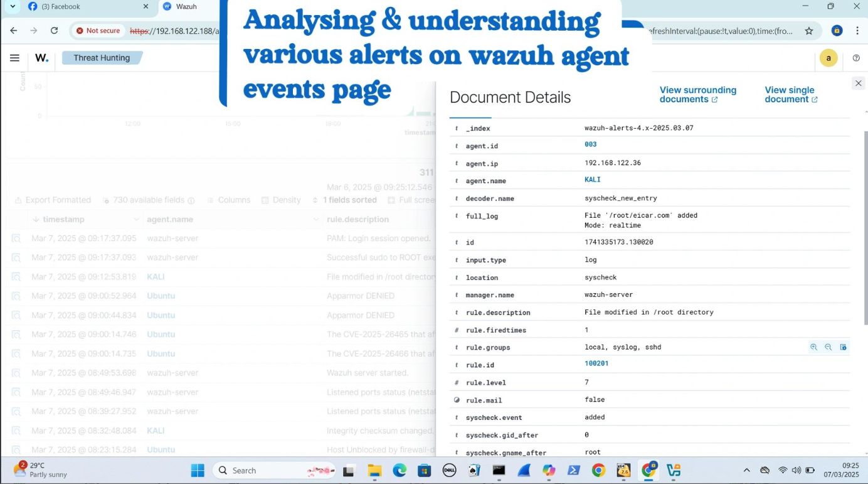Click agent.name KALI link in Document Details

tap(593, 180)
